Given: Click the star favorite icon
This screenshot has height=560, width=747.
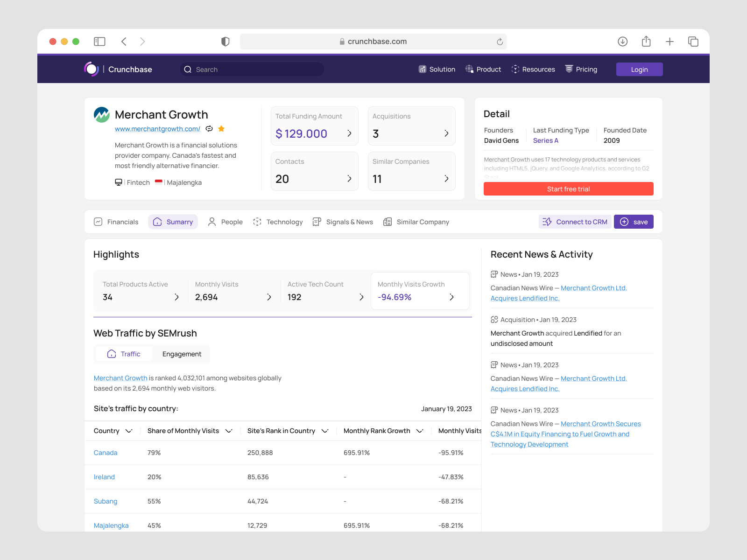Looking at the screenshot, I should tap(221, 129).
